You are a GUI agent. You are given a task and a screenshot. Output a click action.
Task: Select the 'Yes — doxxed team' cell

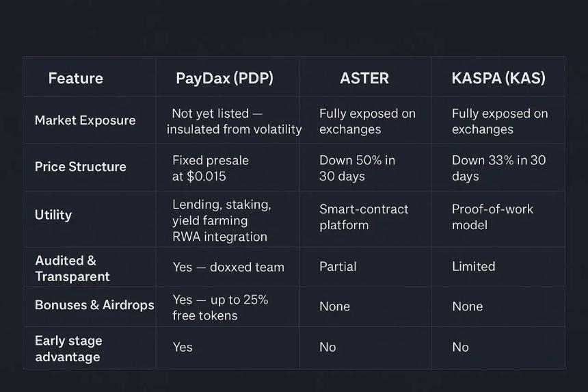click(x=228, y=267)
